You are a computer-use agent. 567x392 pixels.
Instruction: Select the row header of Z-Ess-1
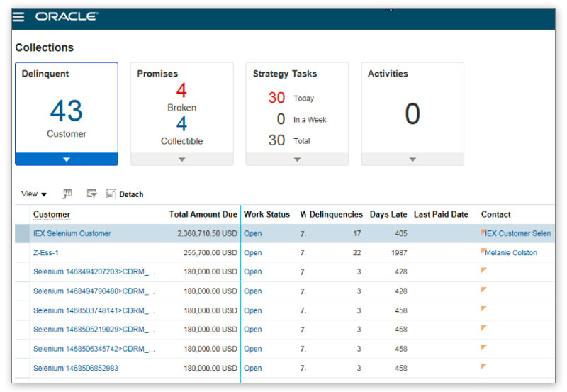tap(23, 252)
